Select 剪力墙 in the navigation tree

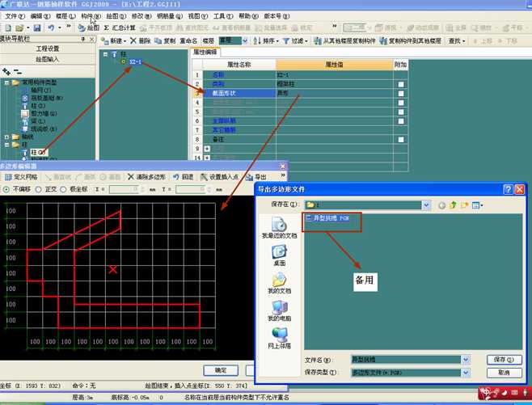coord(44,114)
